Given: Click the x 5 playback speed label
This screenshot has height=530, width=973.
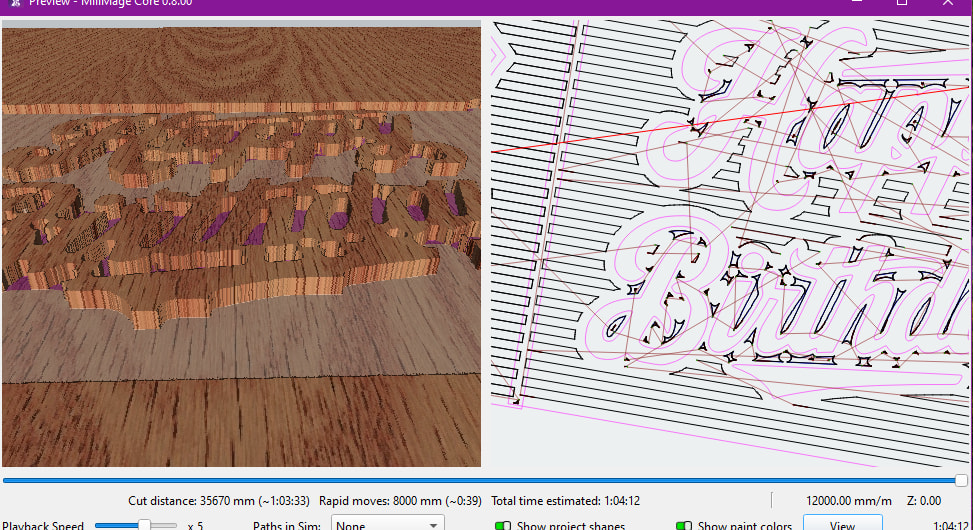Looking at the screenshot, I should coord(195,525).
